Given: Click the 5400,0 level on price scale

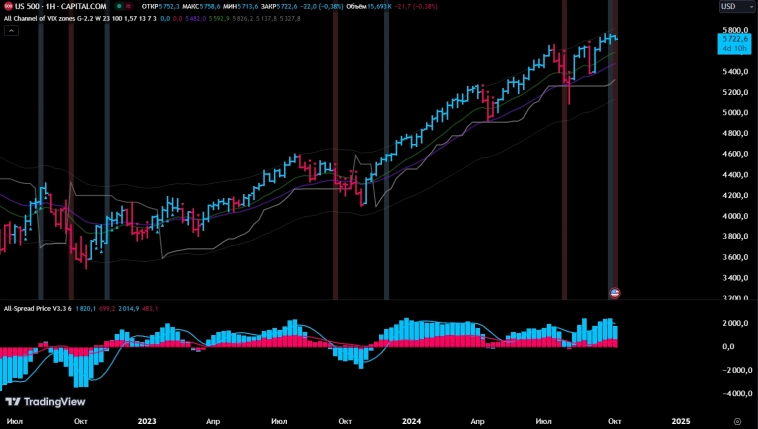Looking at the screenshot, I should tap(735, 72).
